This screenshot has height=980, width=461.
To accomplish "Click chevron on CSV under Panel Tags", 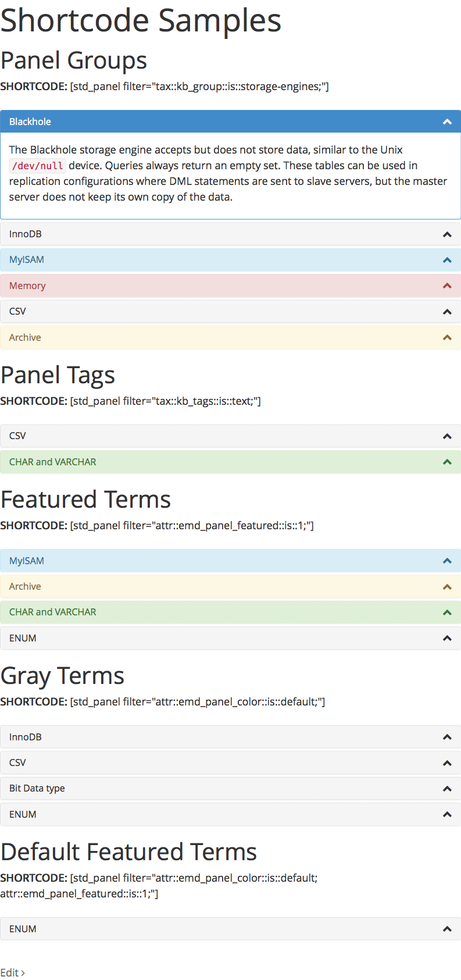I will [447, 436].
